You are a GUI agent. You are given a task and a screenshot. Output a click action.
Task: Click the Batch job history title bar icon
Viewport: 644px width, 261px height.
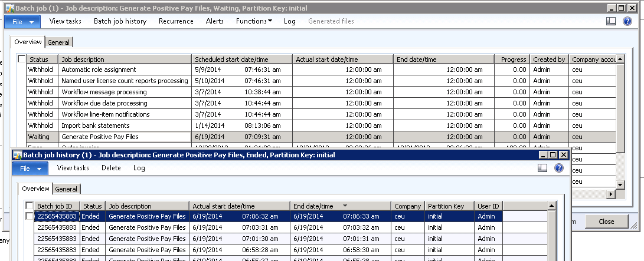(x=17, y=155)
